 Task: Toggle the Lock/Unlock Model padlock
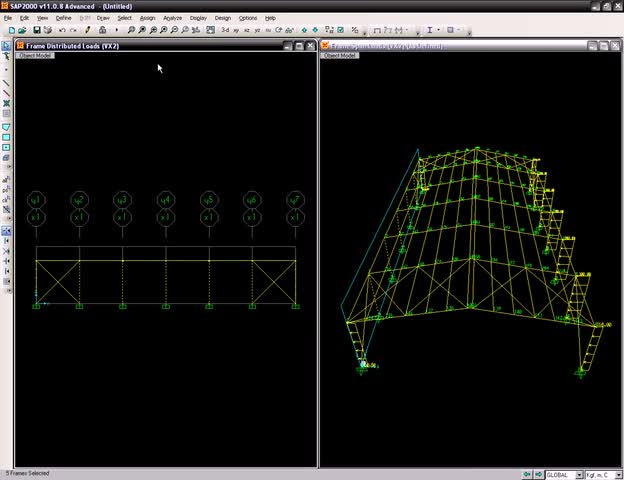[x=102, y=30]
